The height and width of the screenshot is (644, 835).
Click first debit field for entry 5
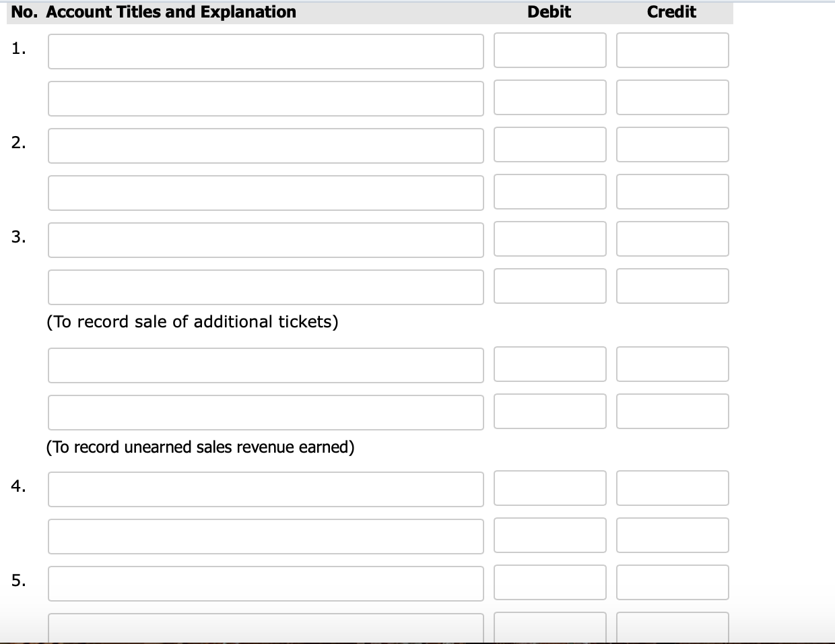(550, 583)
